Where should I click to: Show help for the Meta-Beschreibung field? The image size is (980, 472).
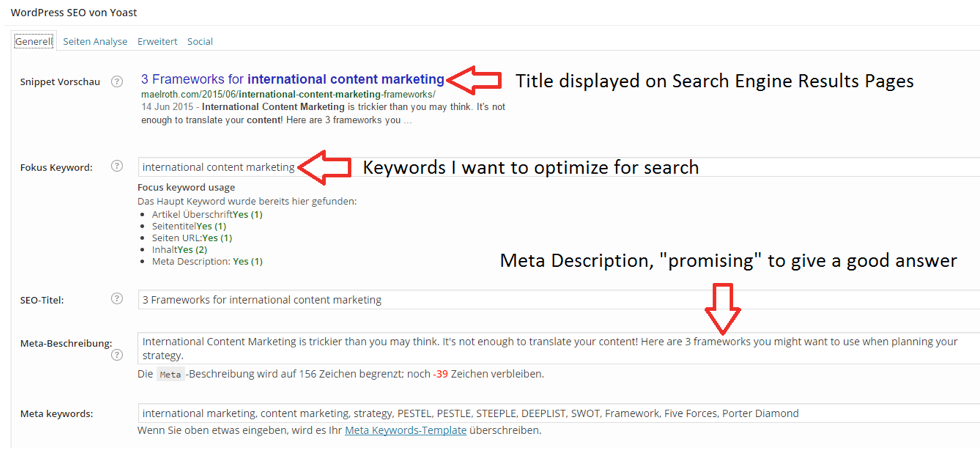pyautogui.click(x=117, y=354)
